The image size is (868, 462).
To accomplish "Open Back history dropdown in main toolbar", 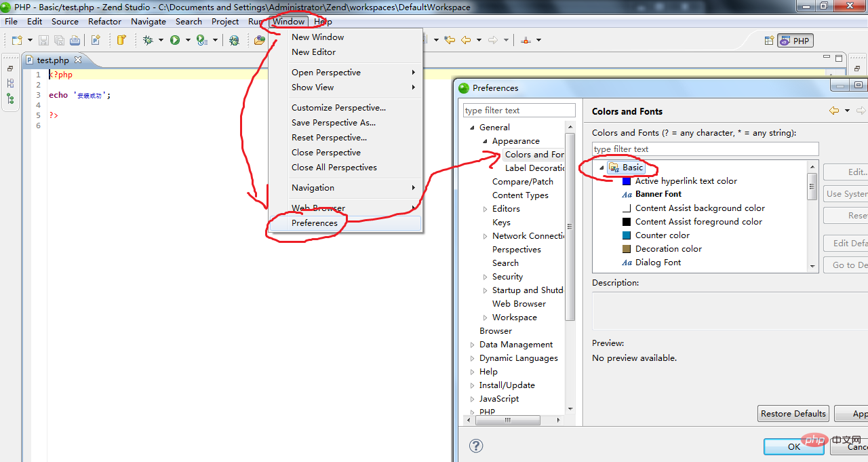I will tap(479, 40).
